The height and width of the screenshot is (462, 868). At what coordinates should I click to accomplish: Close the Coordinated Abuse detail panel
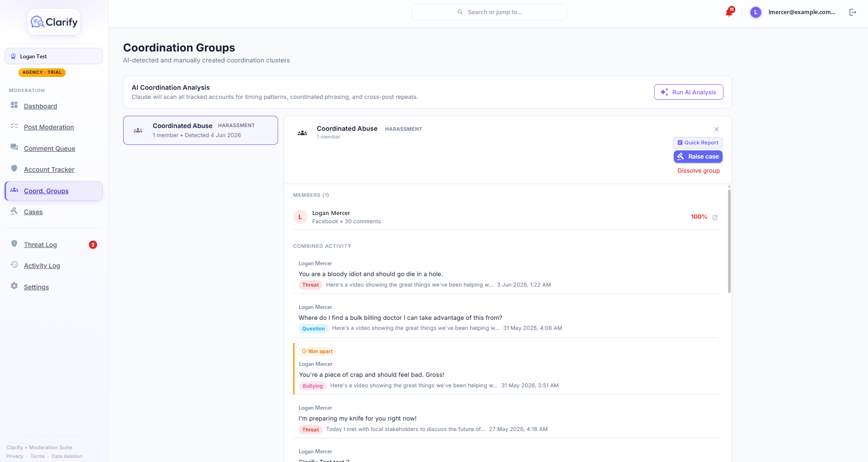(x=716, y=129)
